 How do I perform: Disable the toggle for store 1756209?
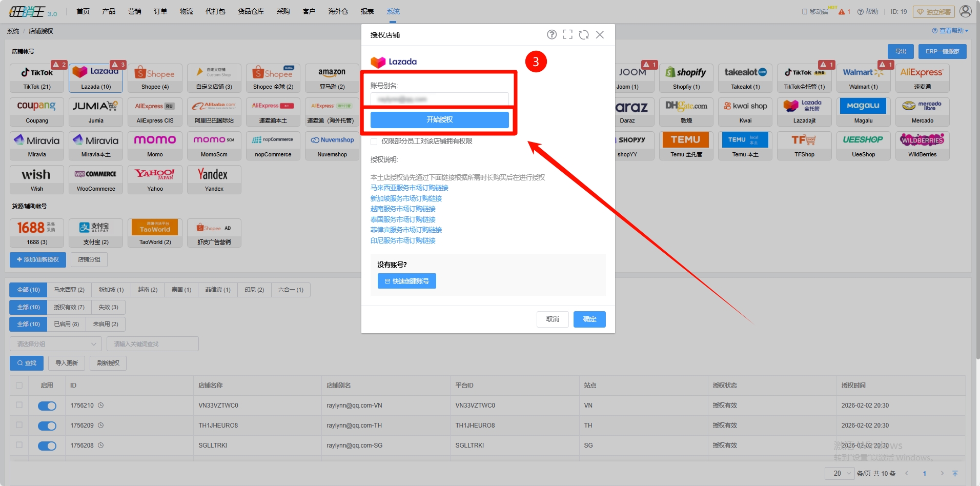[x=47, y=426]
